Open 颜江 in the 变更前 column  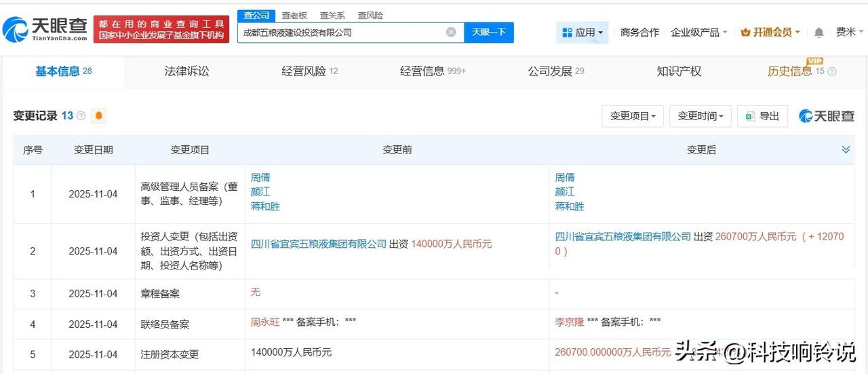coord(260,192)
